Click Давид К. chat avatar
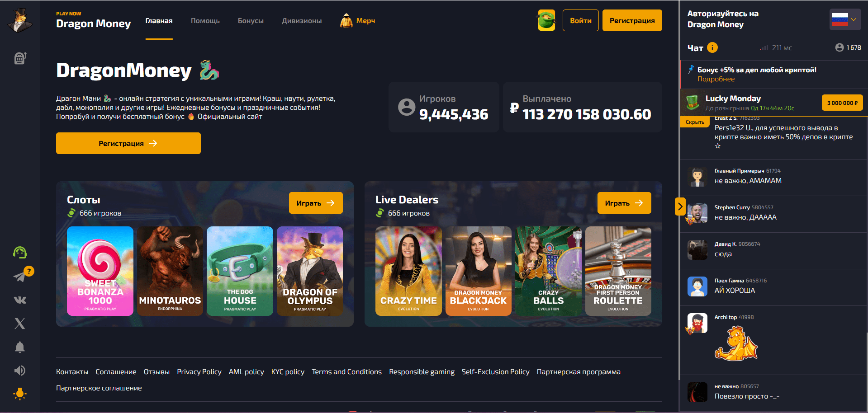This screenshot has height=413, width=868. [x=697, y=250]
